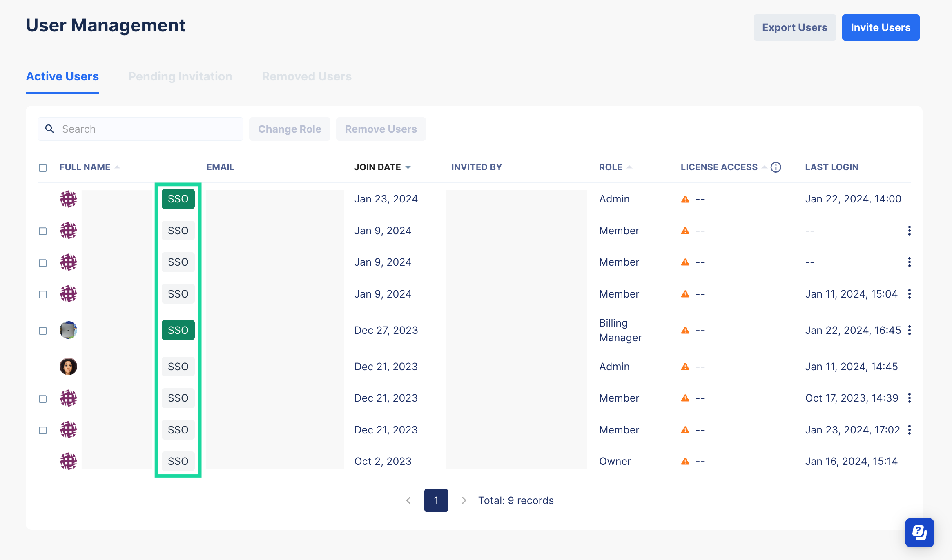Toggle the select-all checkbox in the header

click(x=43, y=168)
